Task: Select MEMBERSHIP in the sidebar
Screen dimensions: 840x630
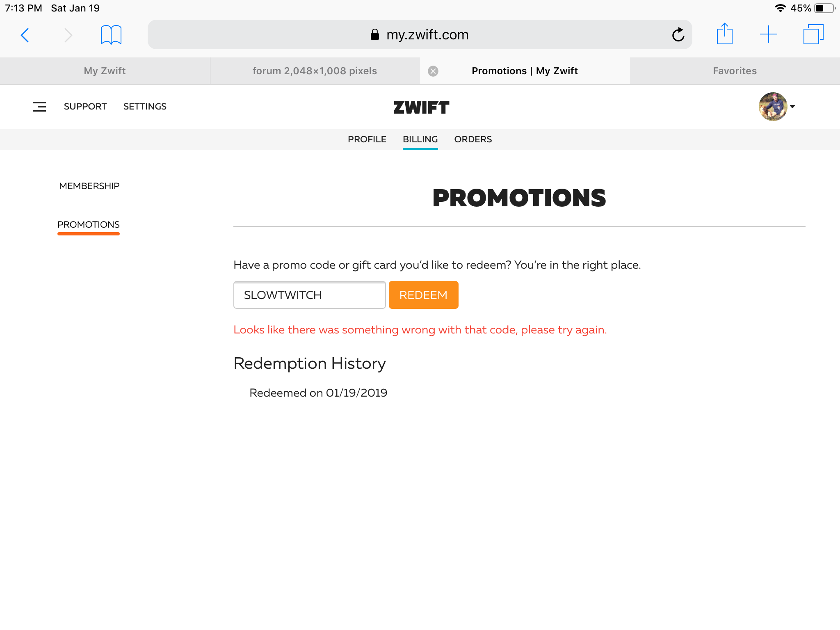Action: [89, 186]
